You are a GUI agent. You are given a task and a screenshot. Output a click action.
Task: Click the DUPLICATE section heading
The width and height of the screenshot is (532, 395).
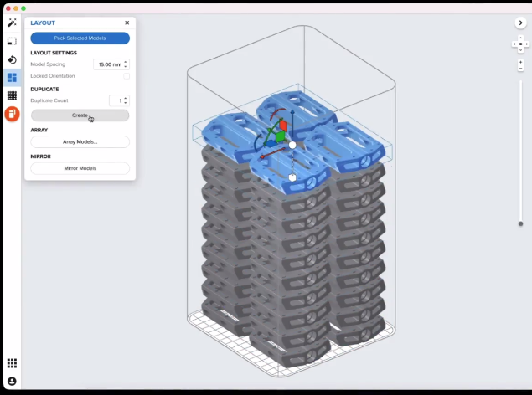point(44,89)
